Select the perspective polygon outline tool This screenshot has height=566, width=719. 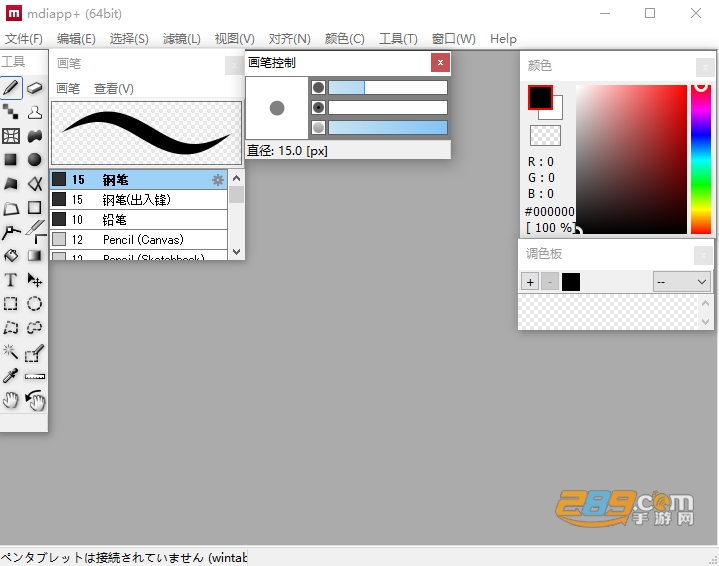pos(11,208)
